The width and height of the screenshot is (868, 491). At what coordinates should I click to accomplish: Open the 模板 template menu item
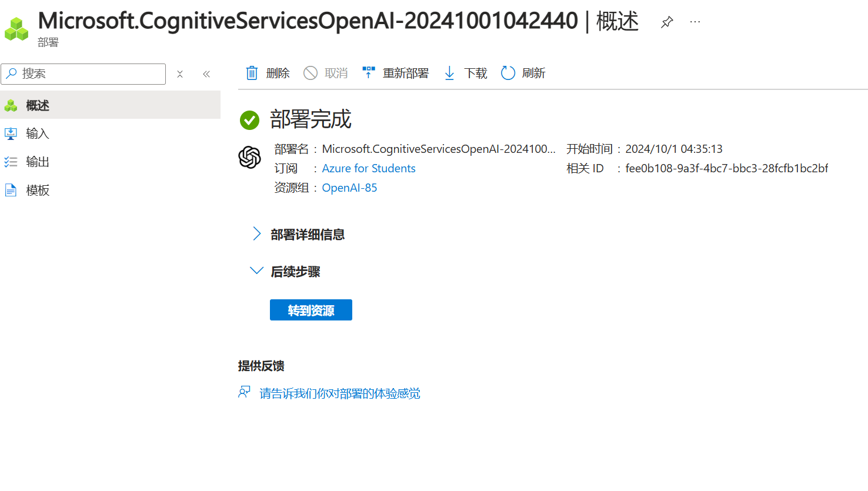111,190
